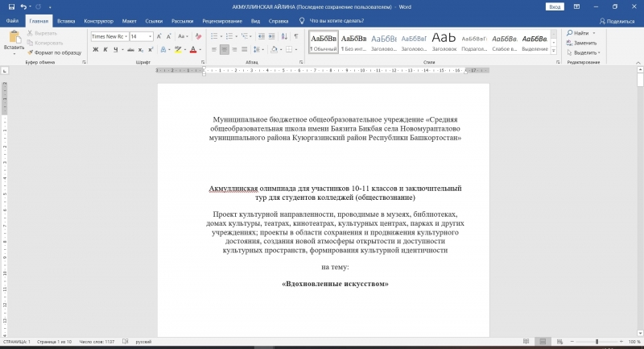Screen dimensions: 644x349
Task: Switch to the Вставка tab
Action: tap(66, 21)
